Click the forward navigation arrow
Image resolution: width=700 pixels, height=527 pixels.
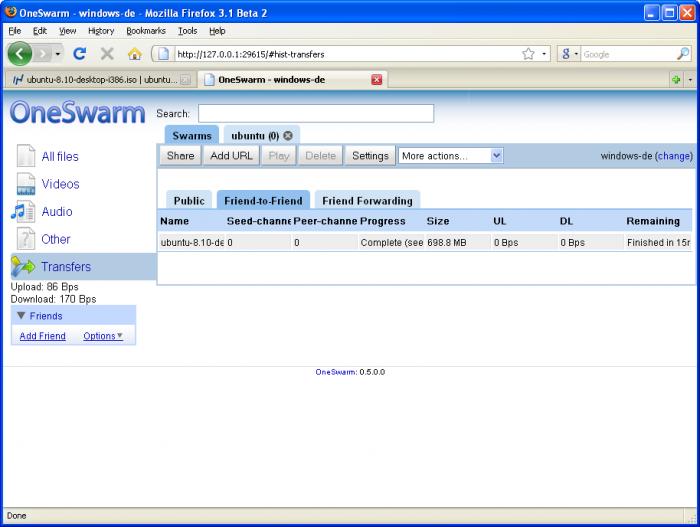(43, 54)
